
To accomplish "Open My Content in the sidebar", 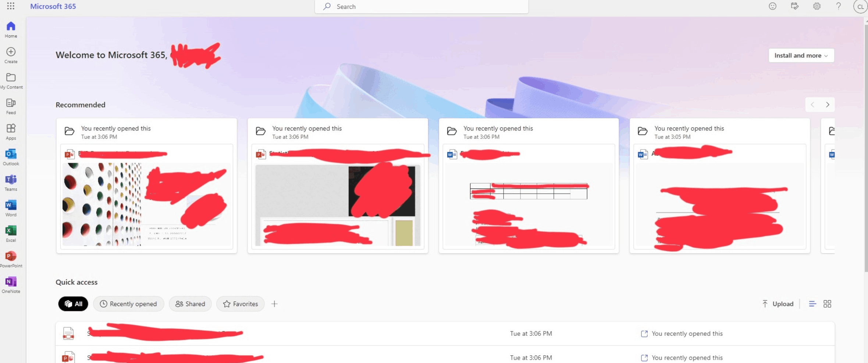I will [x=11, y=81].
